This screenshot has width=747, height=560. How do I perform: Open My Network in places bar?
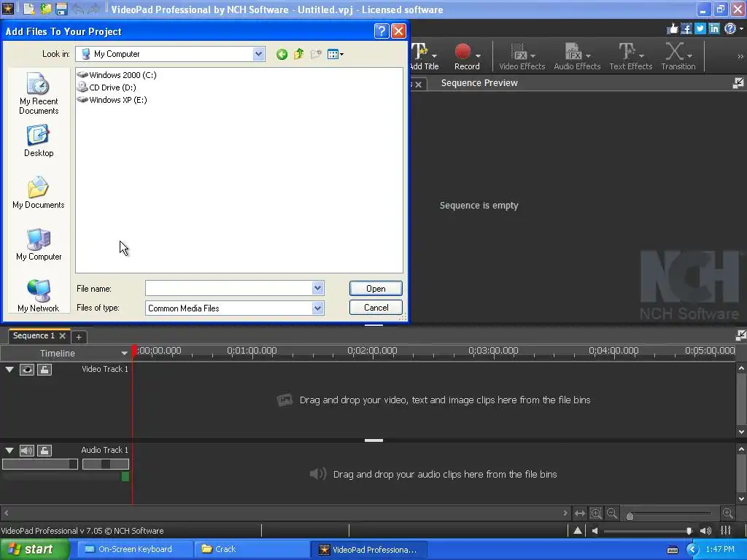(39, 296)
